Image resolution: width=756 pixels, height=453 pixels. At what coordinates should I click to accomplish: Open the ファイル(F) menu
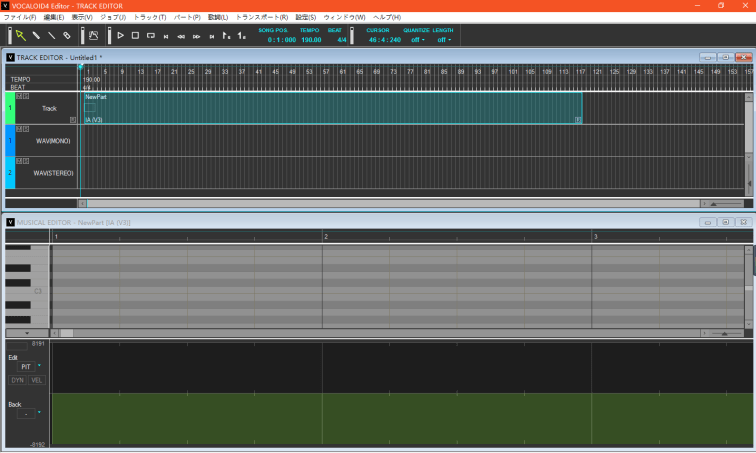click(20, 18)
